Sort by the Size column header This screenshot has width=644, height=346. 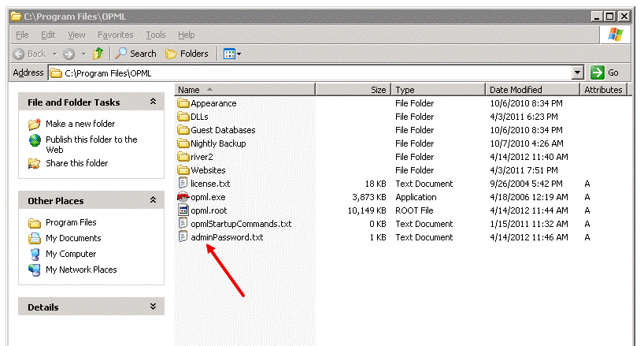(353, 90)
